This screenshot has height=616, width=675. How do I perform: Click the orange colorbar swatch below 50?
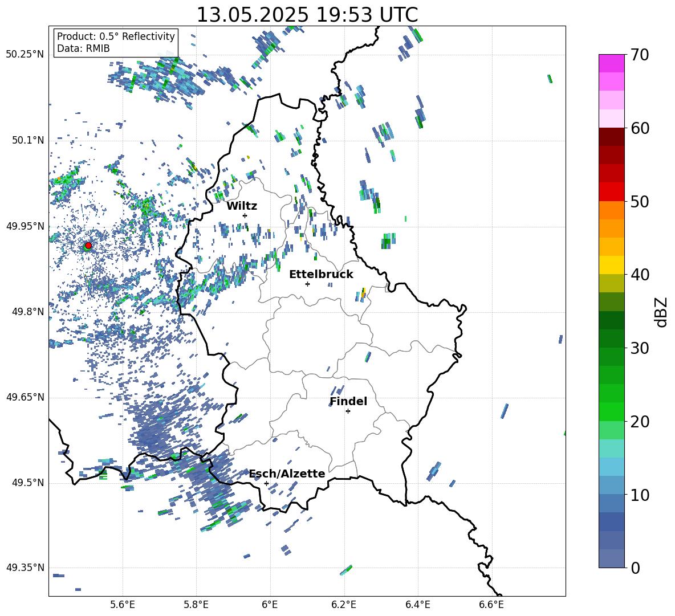pyautogui.click(x=611, y=210)
